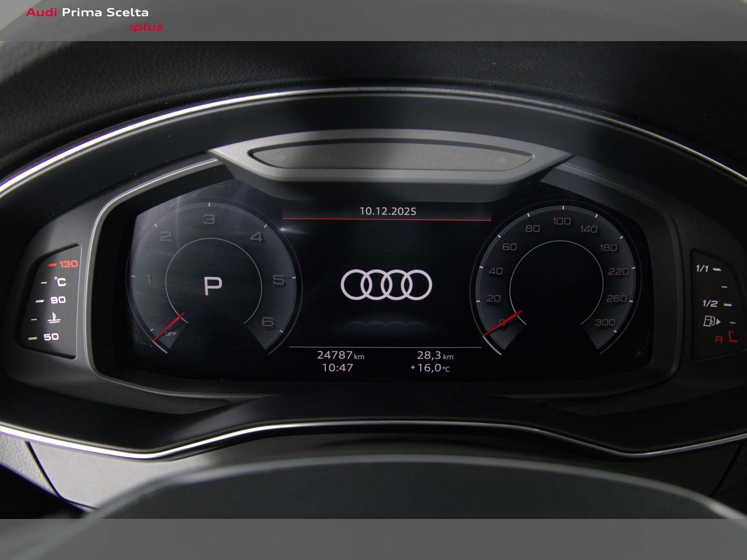Click the date 10.12.2025 header
The height and width of the screenshot is (560, 747).
tap(388, 211)
